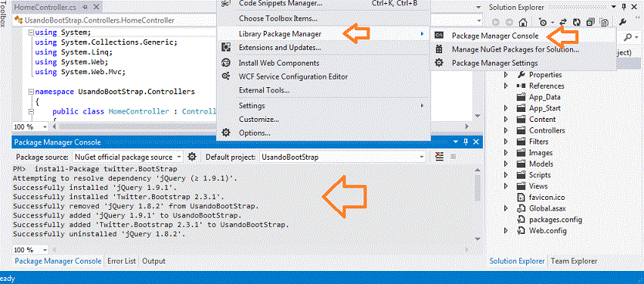Close the HomeController.cs tab
The width and height of the screenshot is (644, 284).
(96, 8)
